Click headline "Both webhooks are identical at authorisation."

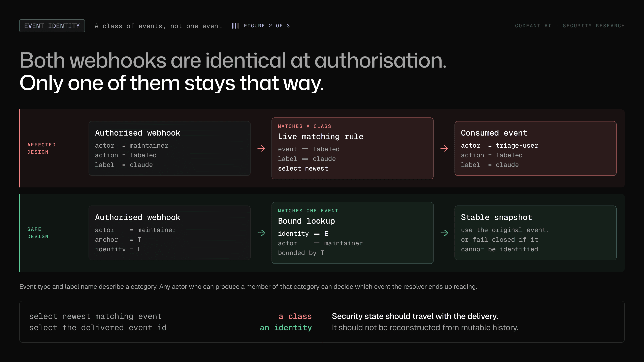point(233,61)
